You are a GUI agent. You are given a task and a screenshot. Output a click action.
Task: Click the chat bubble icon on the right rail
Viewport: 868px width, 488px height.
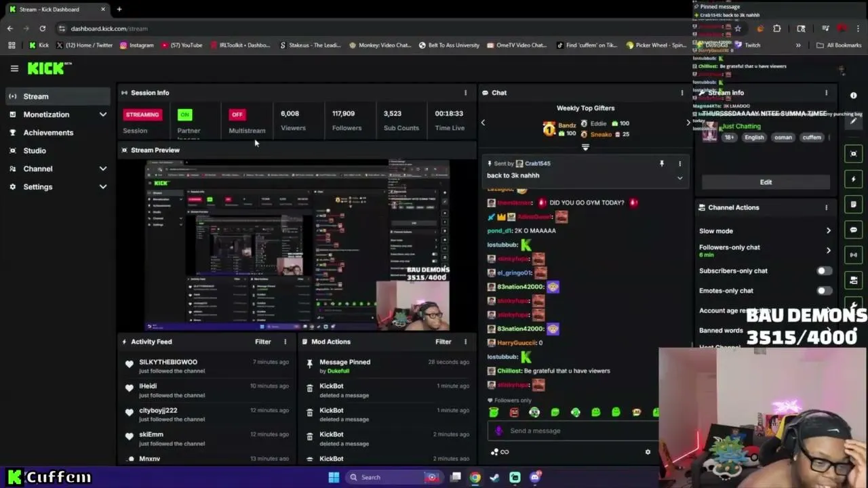(854, 230)
